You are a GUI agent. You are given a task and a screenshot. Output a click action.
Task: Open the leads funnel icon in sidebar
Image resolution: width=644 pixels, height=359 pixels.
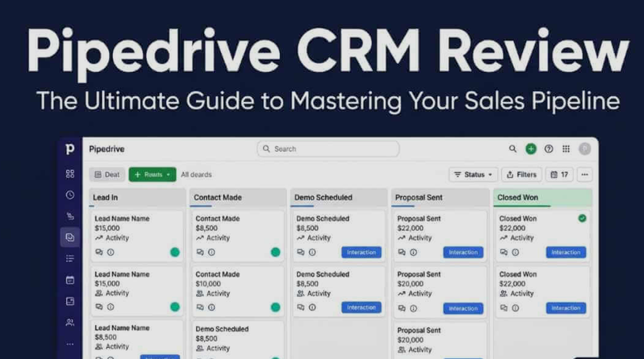(70, 217)
